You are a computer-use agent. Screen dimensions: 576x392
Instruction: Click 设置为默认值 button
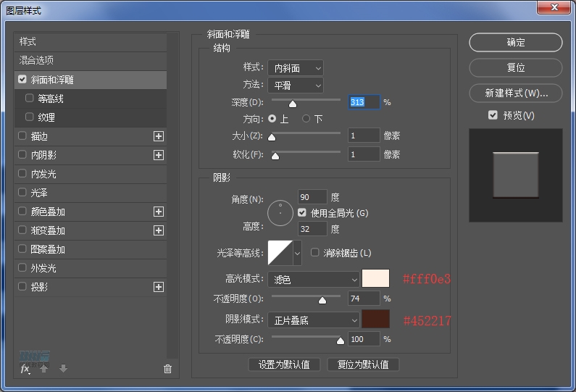pyautogui.click(x=284, y=364)
